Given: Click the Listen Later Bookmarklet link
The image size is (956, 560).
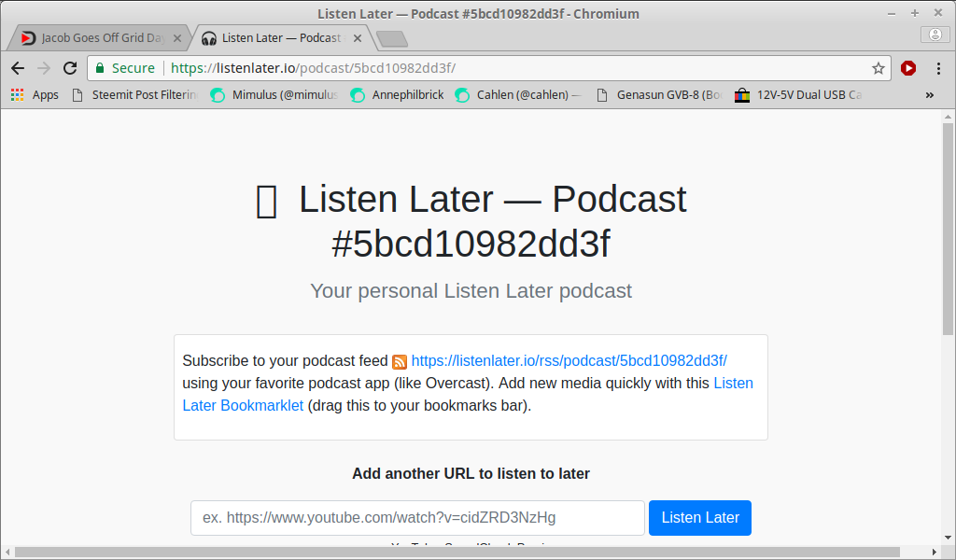Looking at the screenshot, I should [x=468, y=394].
